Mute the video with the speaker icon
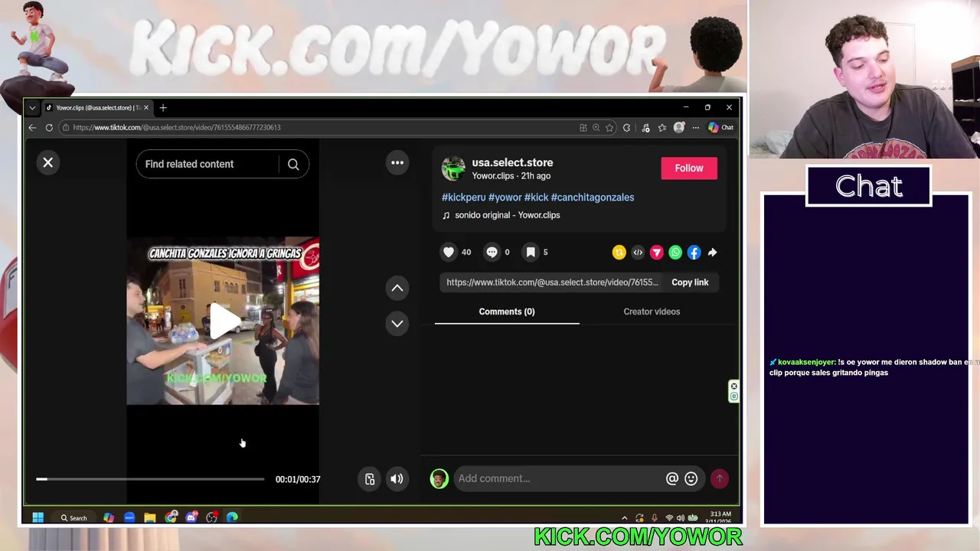980x551 pixels. 397,479
